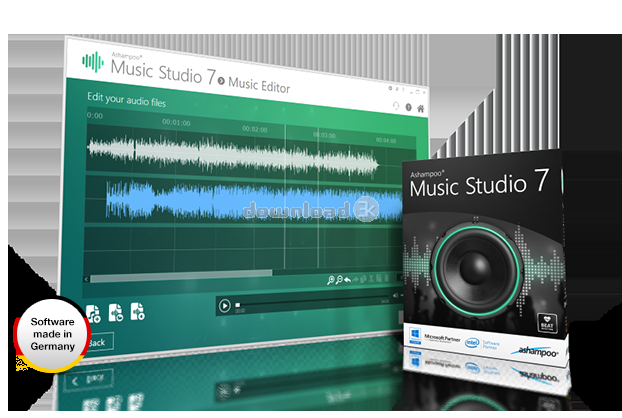The height and width of the screenshot is (418, 622).
Task: Select the blue waveform in the second track
Action: point(254,201)
